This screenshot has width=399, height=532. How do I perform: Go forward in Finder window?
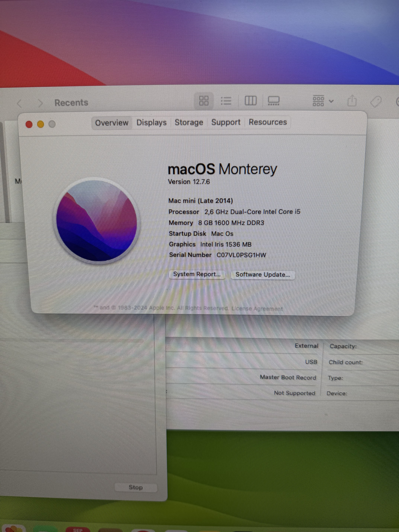click(x=40, y=103)
